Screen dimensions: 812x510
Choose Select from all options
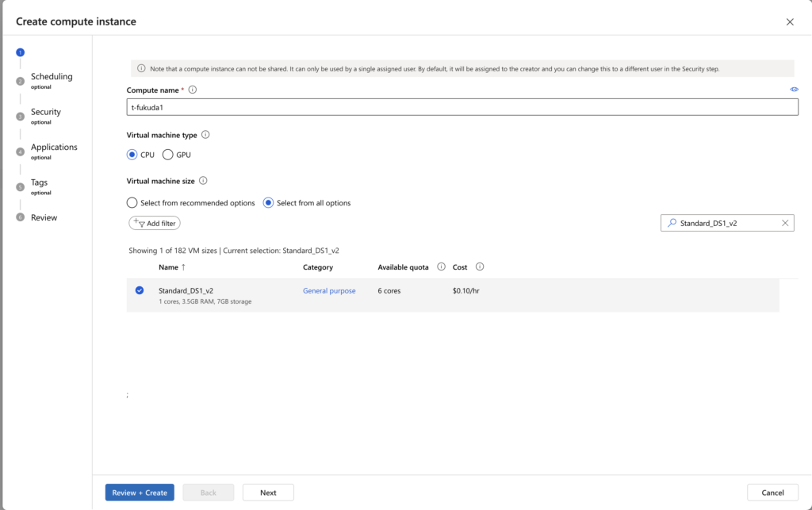coord(268,203)
